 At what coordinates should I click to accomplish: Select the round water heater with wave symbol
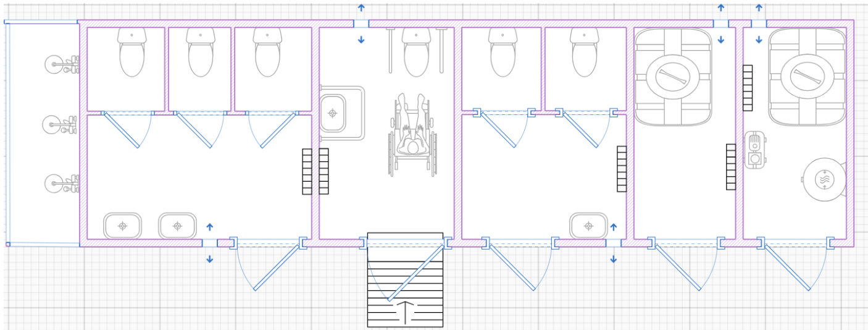click(x=824, y=179)
